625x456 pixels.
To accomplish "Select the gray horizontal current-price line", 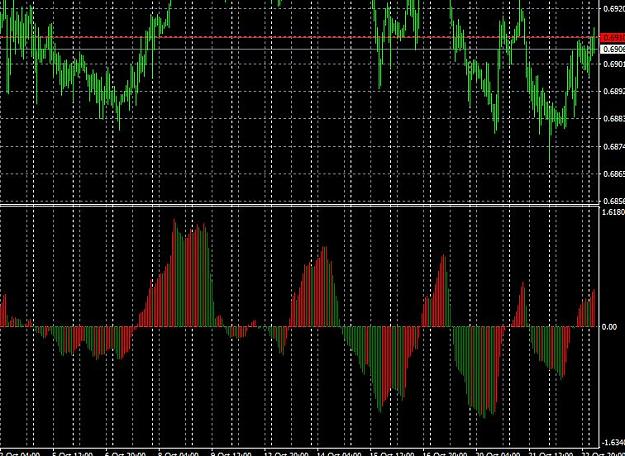I will tap(300, 49).
